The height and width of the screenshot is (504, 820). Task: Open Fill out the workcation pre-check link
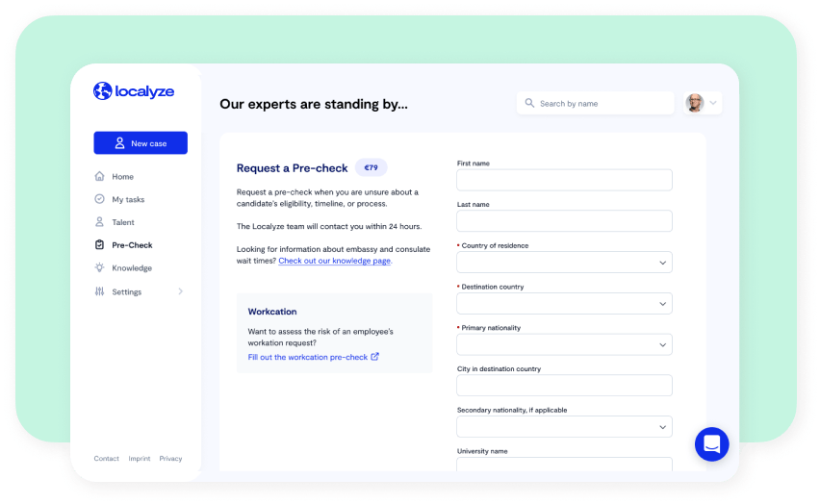308,357
